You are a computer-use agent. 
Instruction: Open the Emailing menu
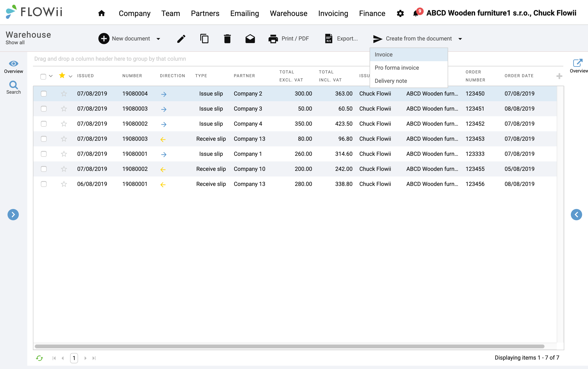pyautogui.click(x=245, y=13)
